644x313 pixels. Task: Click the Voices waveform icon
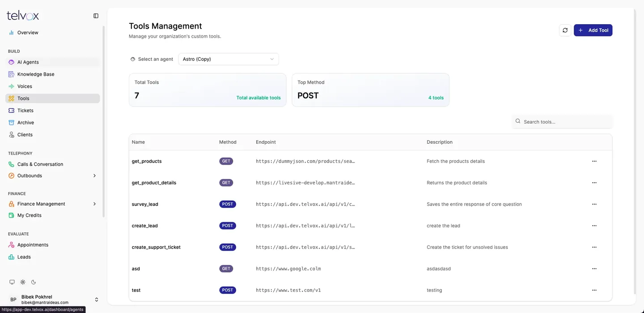pos(12,86)
